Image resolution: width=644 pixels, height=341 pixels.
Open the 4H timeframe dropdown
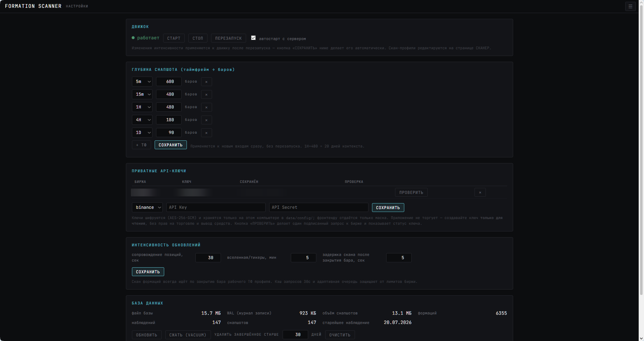tap(142, 120)
